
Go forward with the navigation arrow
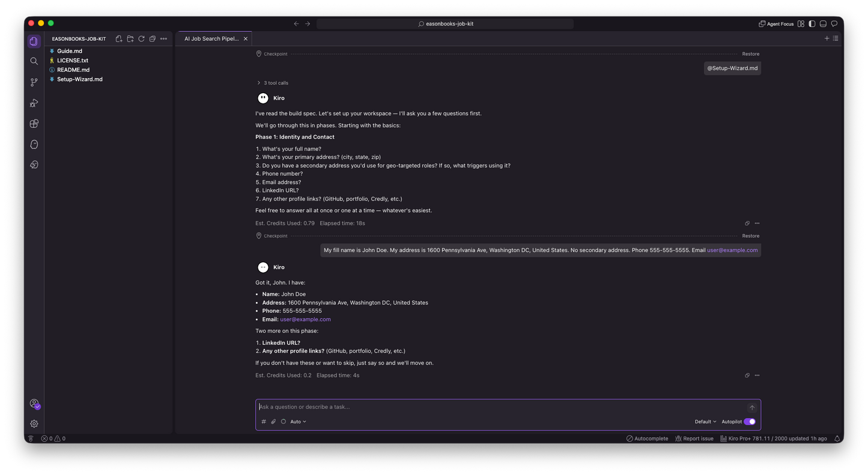pyautogui.click(x=308, y=24)
